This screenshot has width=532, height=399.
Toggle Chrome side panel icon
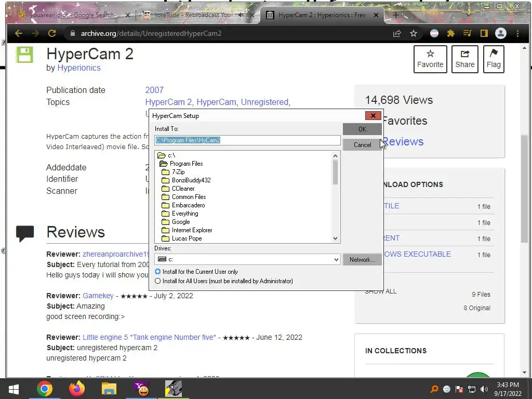(x=484, y=33)
